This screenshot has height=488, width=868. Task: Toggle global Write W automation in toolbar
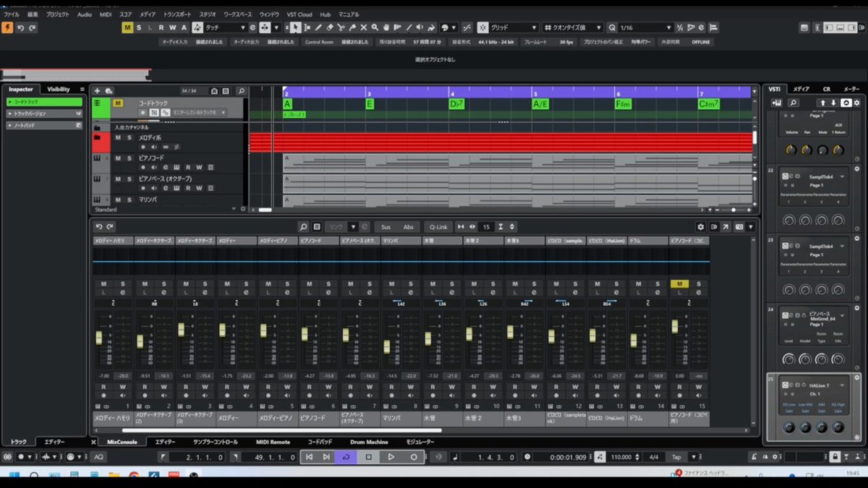[x=172, y=27]
